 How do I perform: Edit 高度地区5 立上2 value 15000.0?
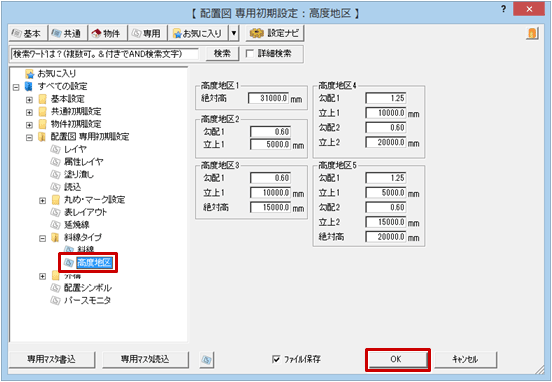coord(386,222)
